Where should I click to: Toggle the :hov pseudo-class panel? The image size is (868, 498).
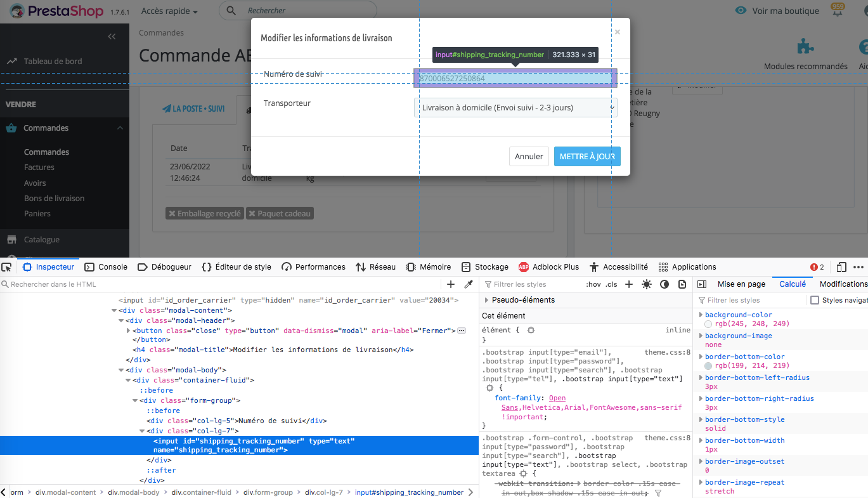593,284
